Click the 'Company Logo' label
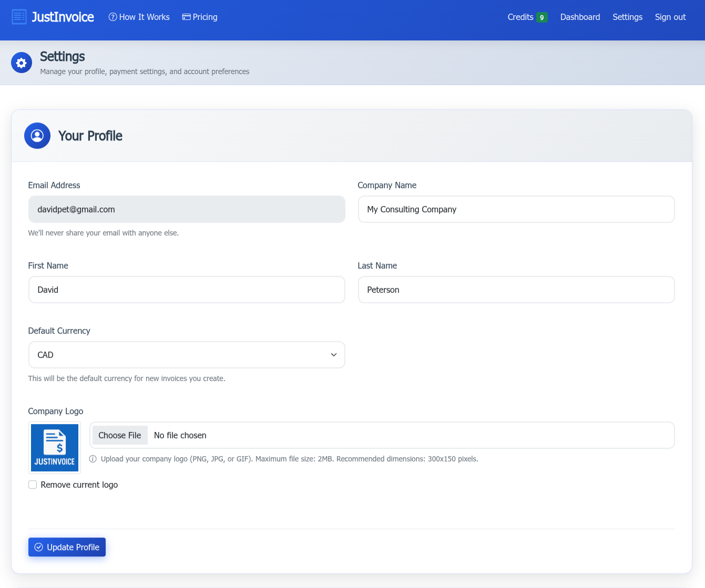 tap(56, 411)
